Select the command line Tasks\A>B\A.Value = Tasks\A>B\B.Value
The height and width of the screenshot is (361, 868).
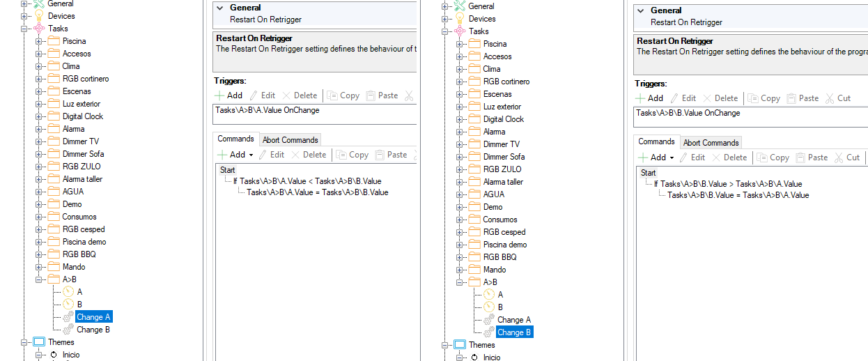pyautogui.click(x=317, y=192)
